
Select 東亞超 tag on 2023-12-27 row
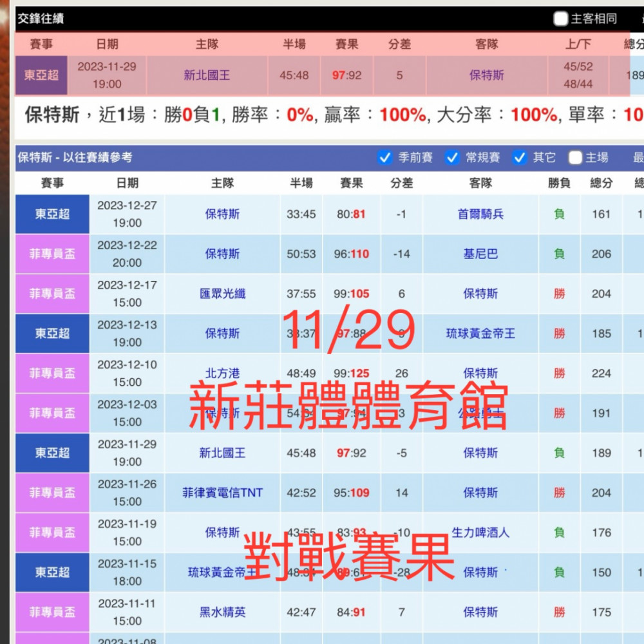tap(52, 214)
